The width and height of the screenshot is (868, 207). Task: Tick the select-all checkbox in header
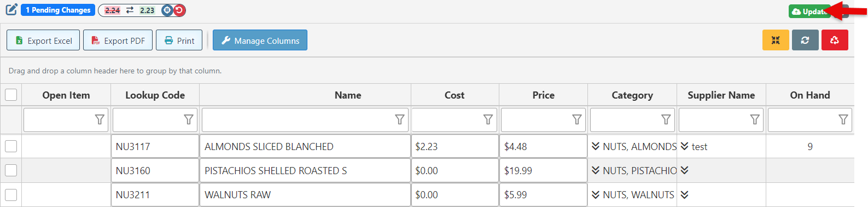(11, 95)
